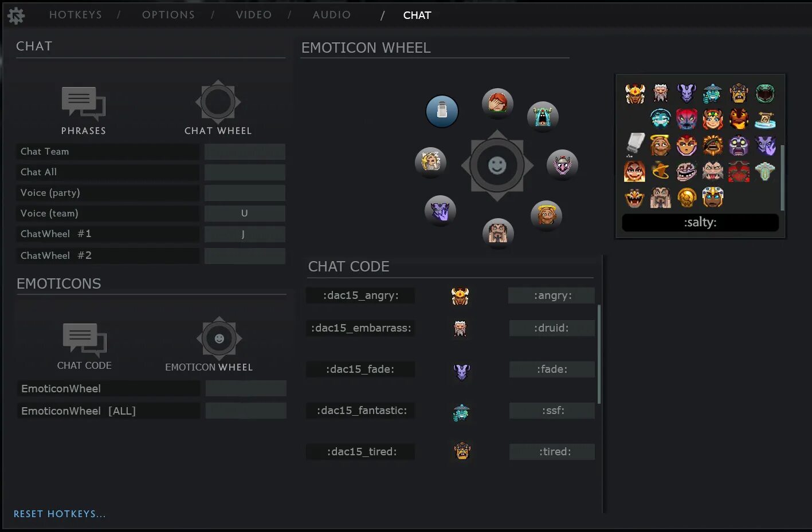Click the Voice (team) keybind box showing U
Image resolution: width=812 pixels, height=532 pixels.
(245, 213)
